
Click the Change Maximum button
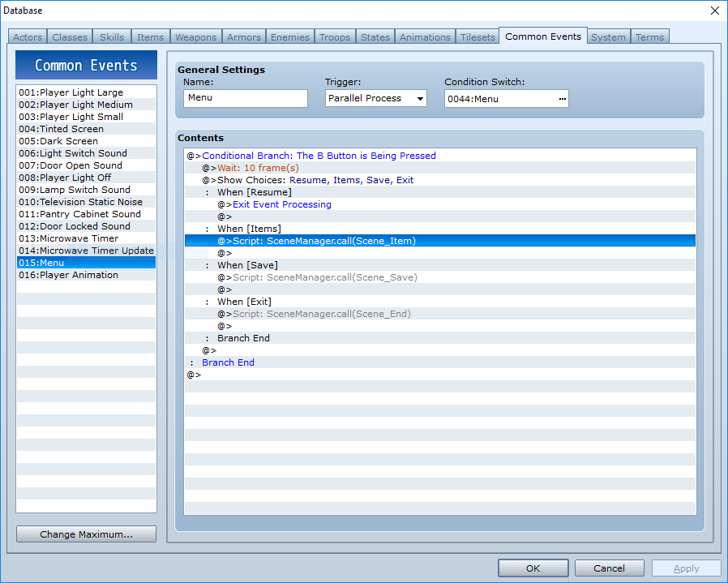(87, 534)
